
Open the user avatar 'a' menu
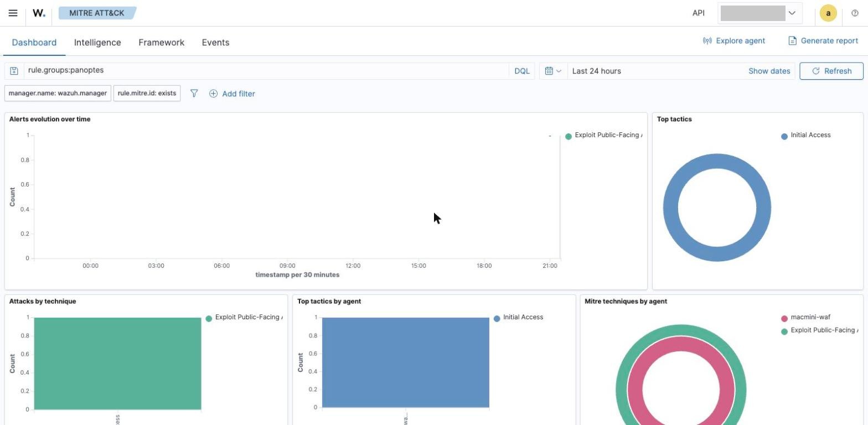click(x=828, y=13)
